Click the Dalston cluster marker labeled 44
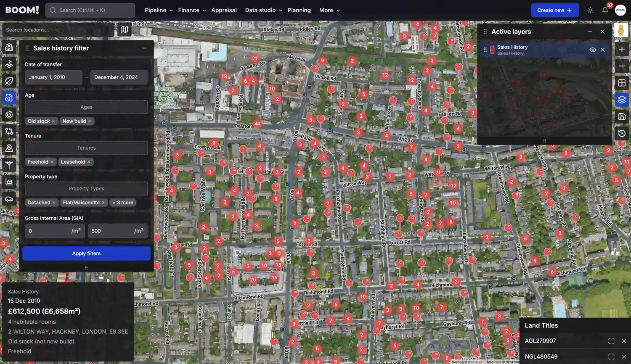This screenshot has width=631, height=364. pos(257,124)
